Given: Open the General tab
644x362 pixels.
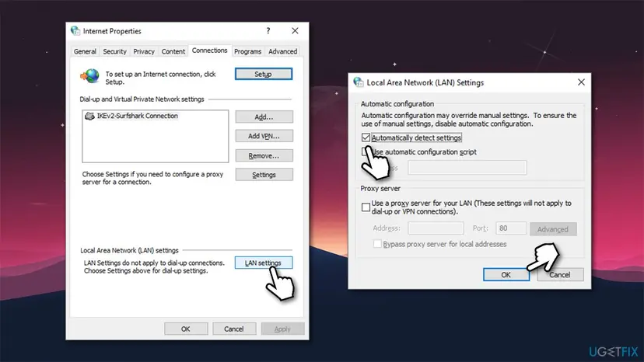Looking at the screenshot, I should 85,51.
